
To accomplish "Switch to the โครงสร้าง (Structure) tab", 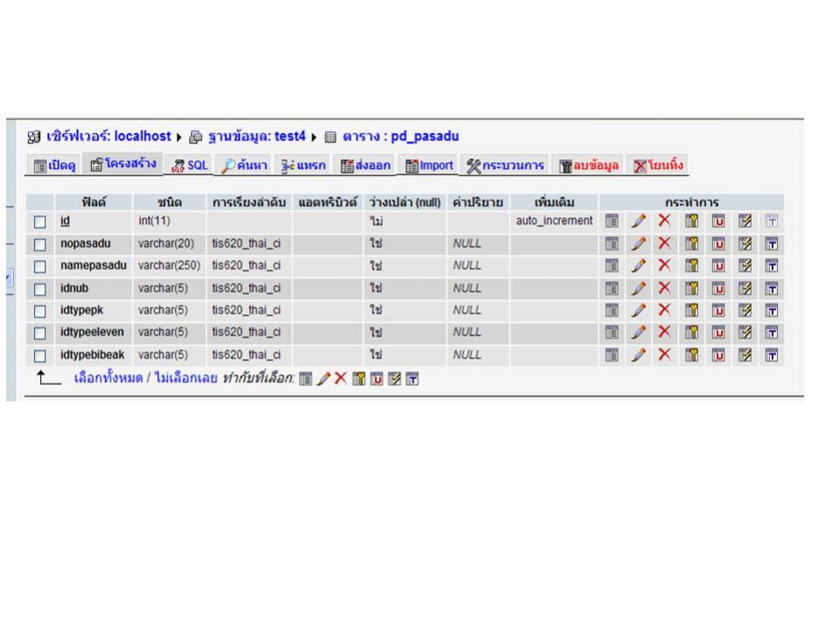I will tap(123, 164).
